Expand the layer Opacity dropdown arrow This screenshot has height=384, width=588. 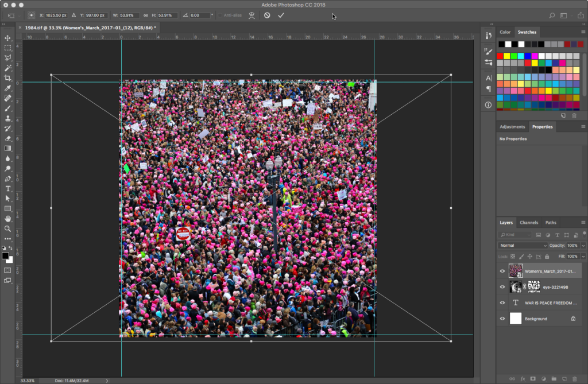[583, 246]
